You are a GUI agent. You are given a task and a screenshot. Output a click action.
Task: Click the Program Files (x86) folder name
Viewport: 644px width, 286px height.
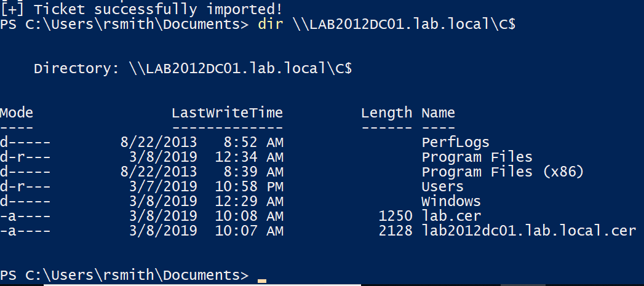502,172
